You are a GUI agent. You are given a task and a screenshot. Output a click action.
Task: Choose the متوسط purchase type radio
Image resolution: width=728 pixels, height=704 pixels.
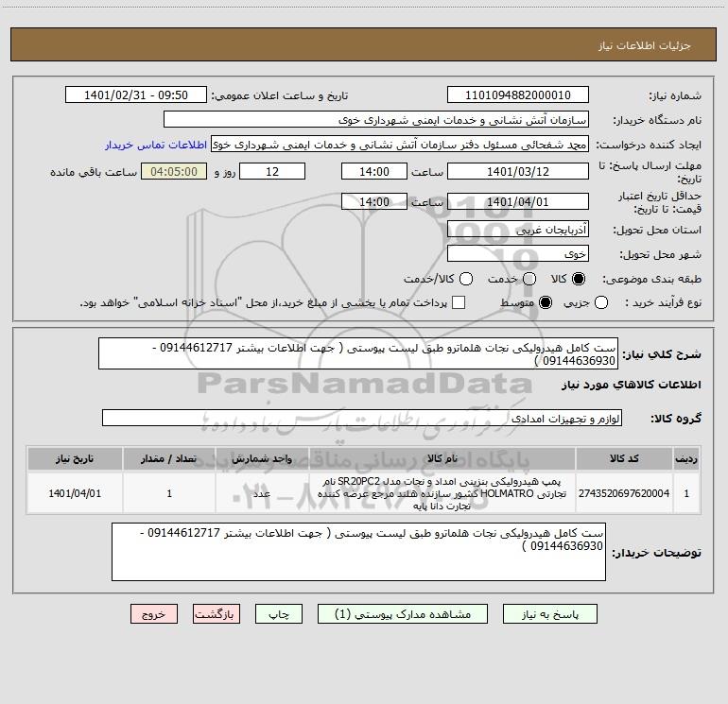click(546, 302)
